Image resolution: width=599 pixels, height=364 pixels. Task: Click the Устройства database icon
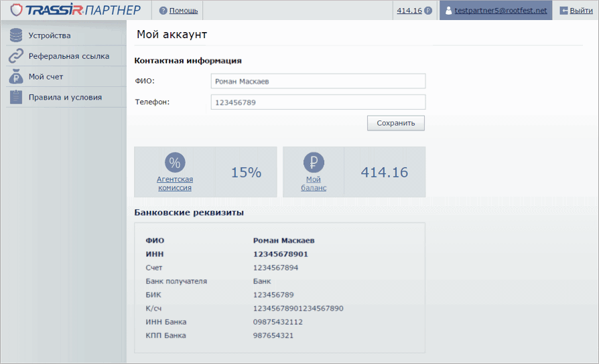16,35
